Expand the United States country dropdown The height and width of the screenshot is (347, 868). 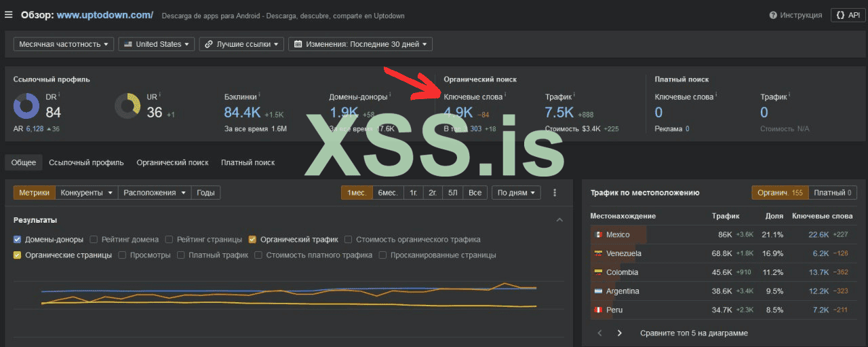(157, 44)
